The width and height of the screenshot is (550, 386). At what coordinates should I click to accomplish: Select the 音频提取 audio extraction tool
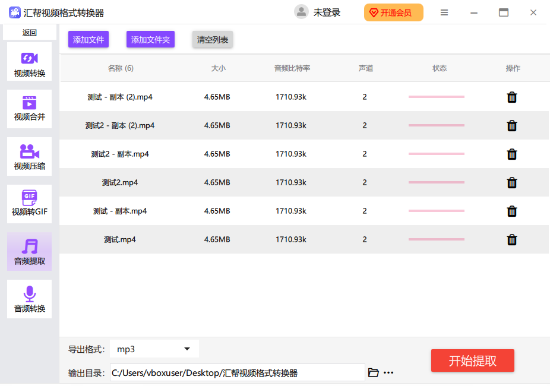click(x=29, y=251)
